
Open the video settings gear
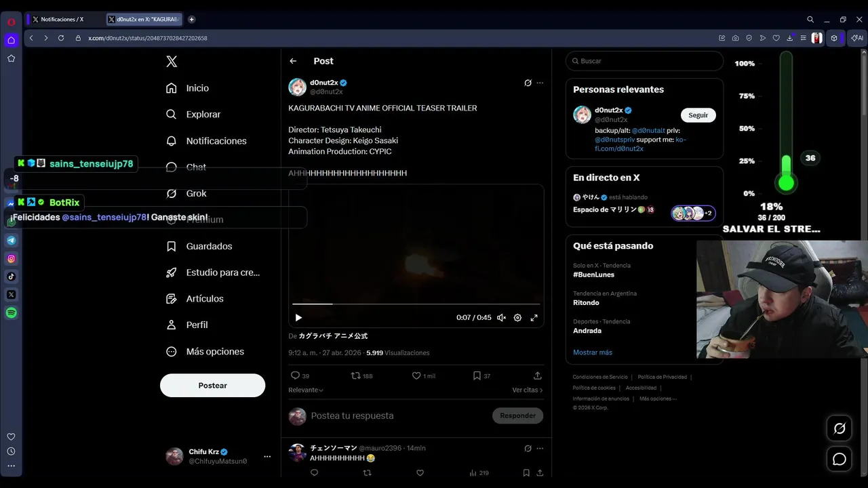click(517, 317)
